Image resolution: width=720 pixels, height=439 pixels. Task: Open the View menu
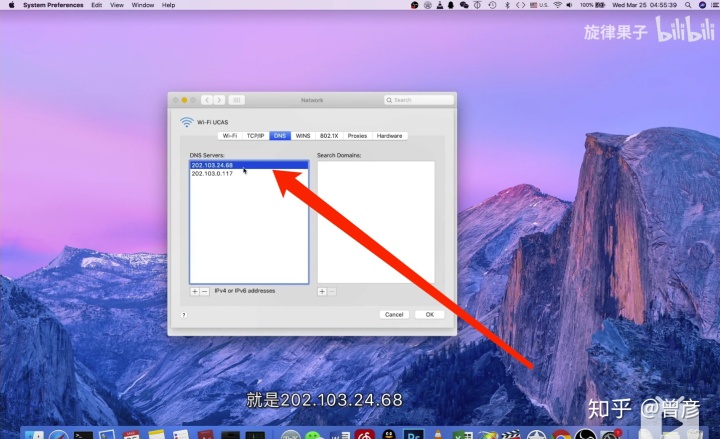[117, 5]
